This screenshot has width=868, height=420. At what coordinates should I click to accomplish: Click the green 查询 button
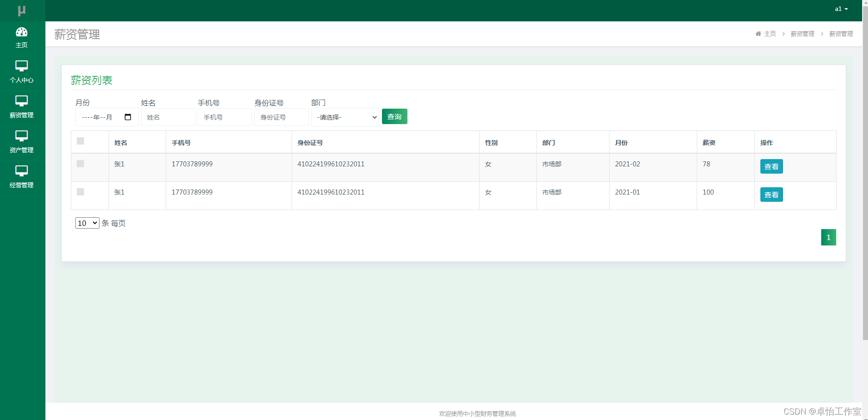(x=395, y=116)
